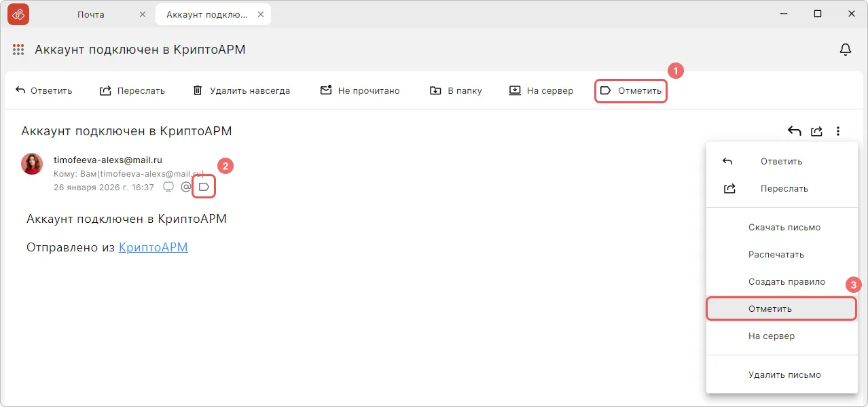Image resolution: width=868 pixels, height=407 pixels.
Task: Click the sender's avatar photo
Action: coord(32,164)
